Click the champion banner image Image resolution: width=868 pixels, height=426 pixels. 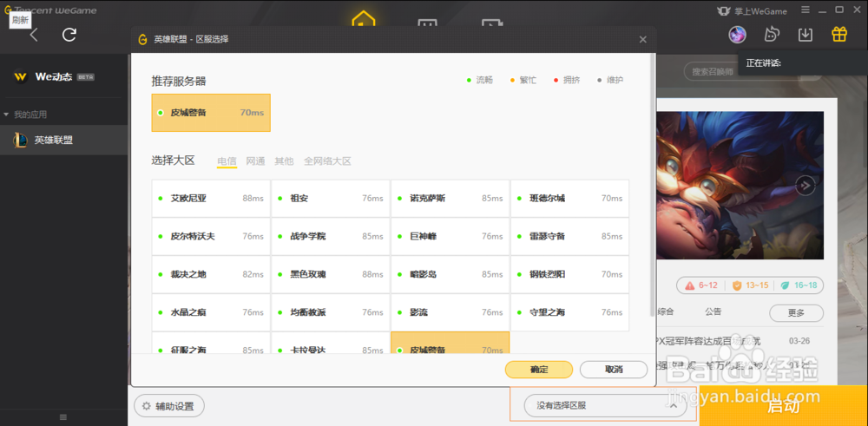pos(740,186)
